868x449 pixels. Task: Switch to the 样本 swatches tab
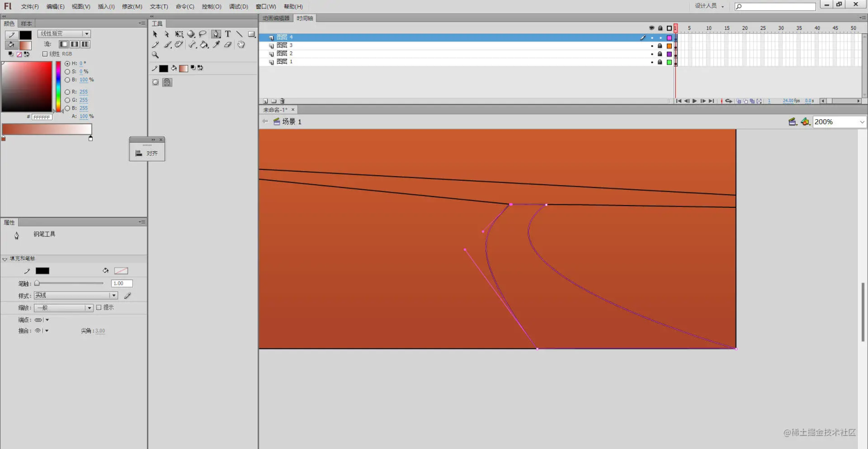(27, 24)
